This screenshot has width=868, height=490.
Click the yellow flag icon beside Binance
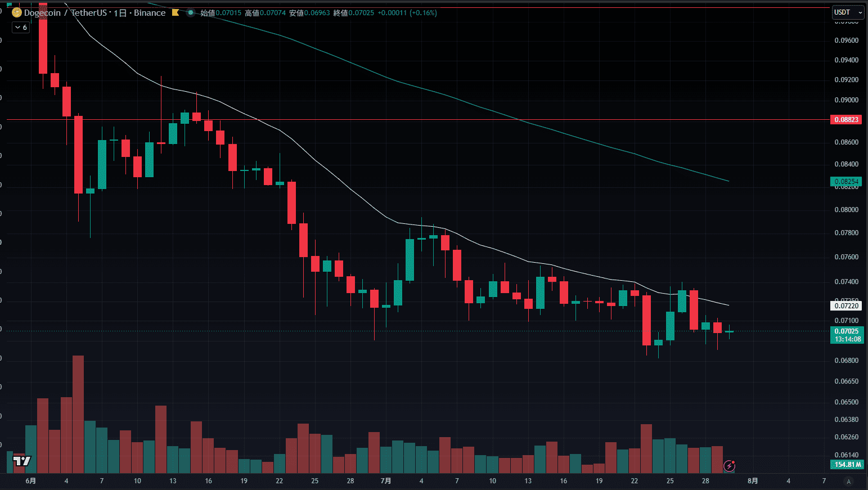[x=176, y=12]
